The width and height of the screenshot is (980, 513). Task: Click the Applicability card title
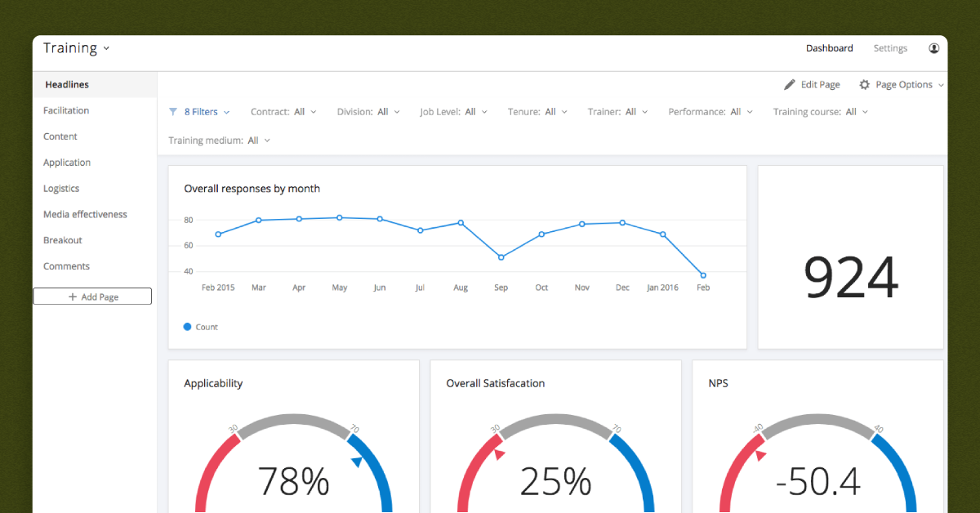213,383
